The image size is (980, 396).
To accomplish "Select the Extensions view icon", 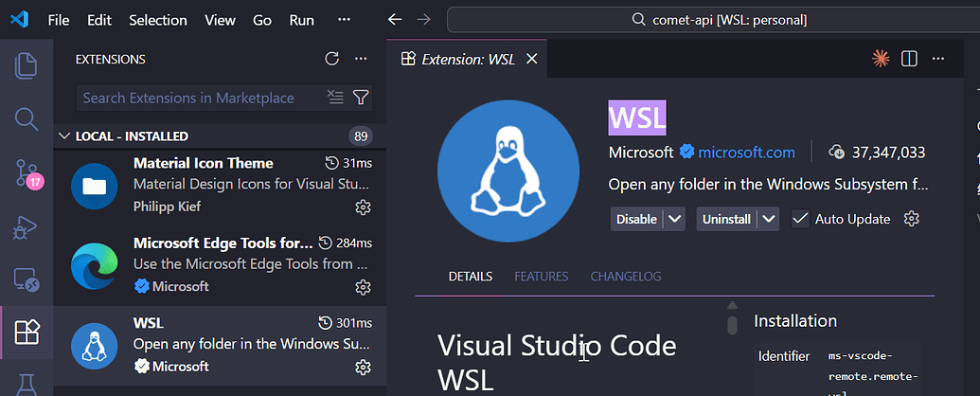I will click(x=27, y=333).
